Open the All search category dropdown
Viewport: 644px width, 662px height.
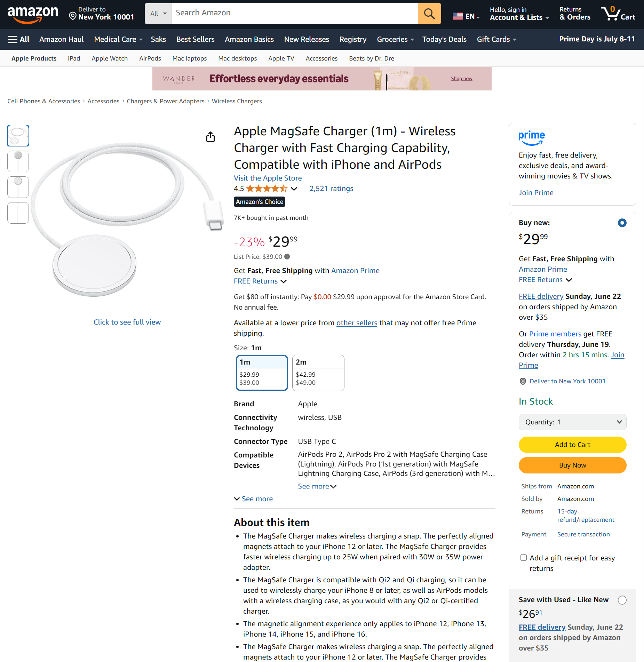pyautogui.click(x=158, y=14)
